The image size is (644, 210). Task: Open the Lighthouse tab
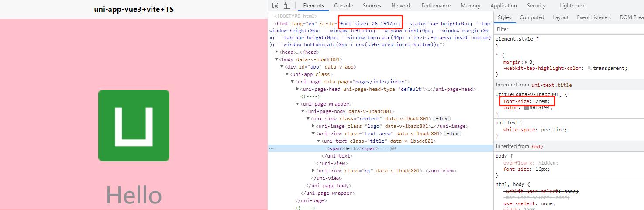pyautogui.click(x=572, y=6)
